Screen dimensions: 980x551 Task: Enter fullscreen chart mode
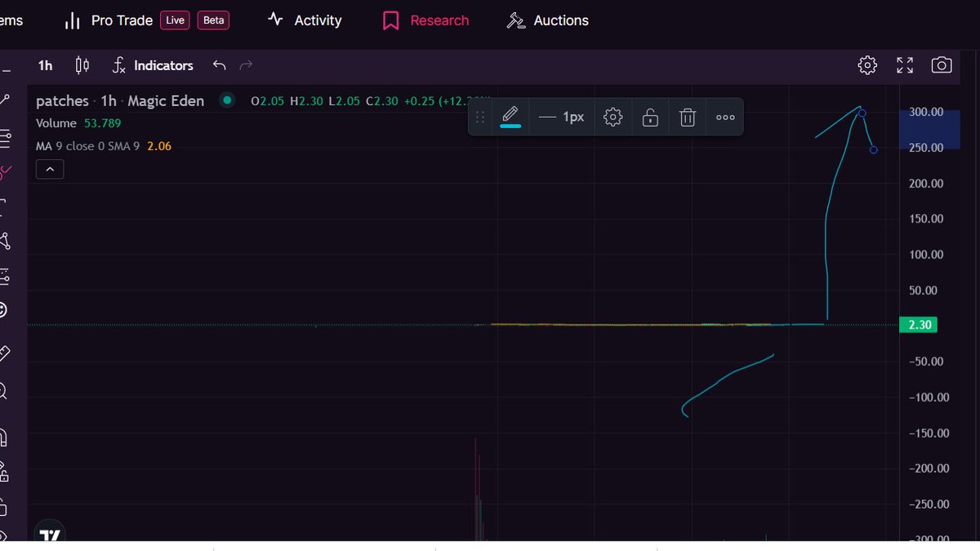(905, 65)
